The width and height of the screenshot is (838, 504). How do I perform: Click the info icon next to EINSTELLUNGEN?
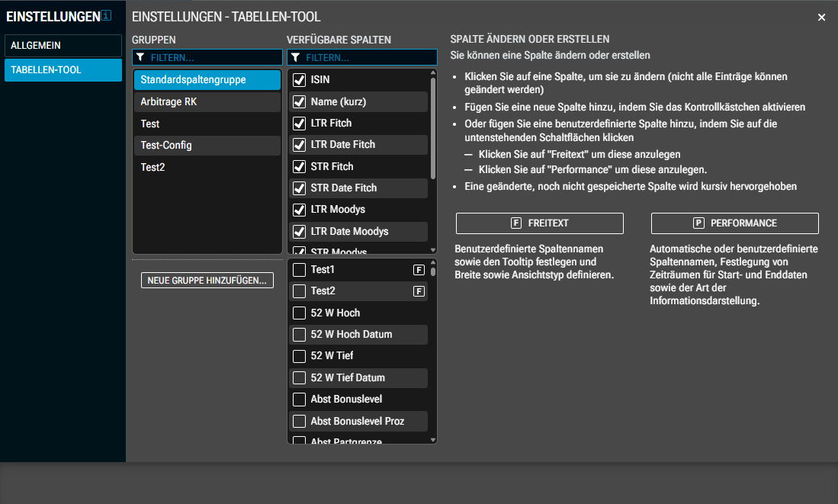[106, 15]
